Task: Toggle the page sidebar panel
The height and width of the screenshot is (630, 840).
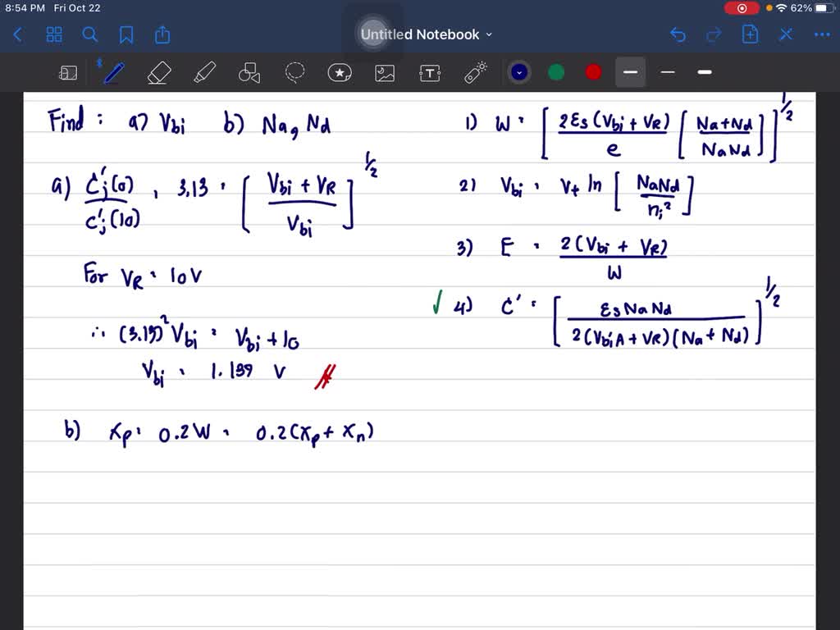Action: click(x=69, y=72)
